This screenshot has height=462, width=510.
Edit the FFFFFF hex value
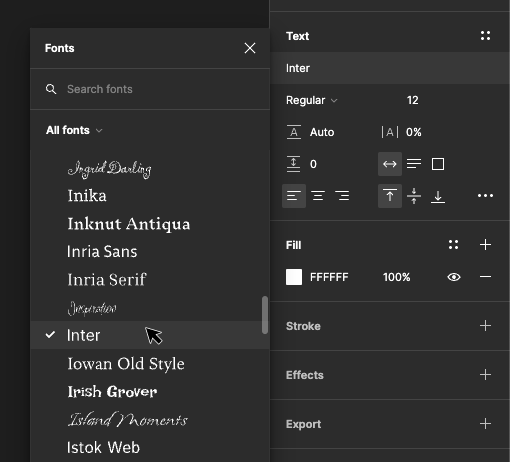tap(329, 277)
